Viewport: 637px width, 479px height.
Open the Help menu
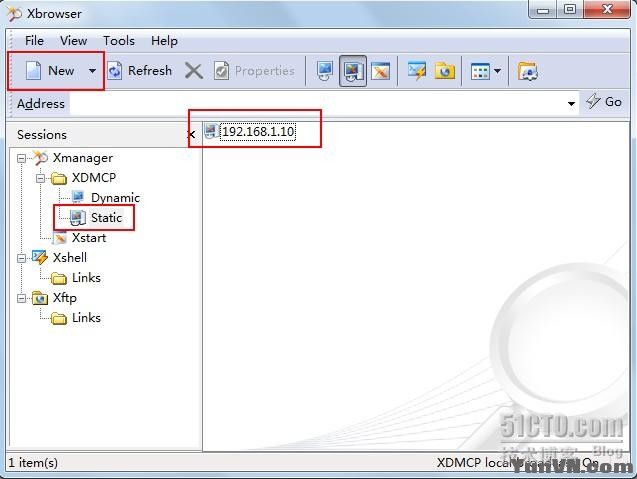[x=164, y=41]
